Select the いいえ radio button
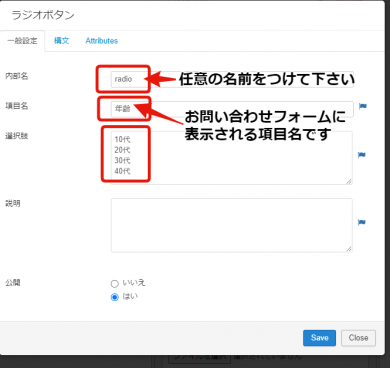The height and width of the screenshot is (368, 390). point(115,284)
